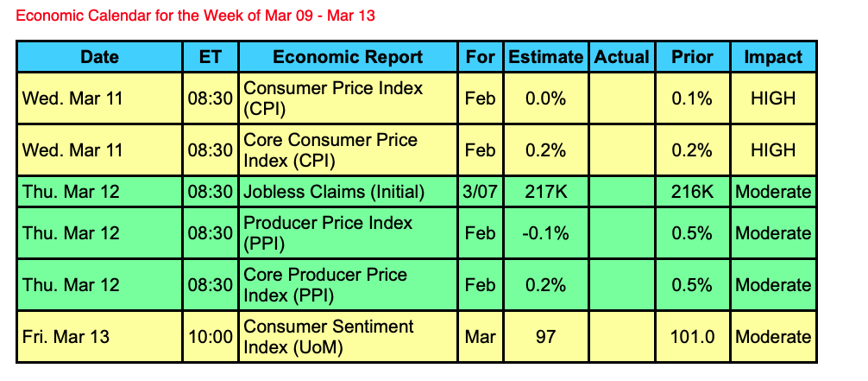Click the 10:00 time cell
Image resolution: width=868 pixels, height=381 pixels.
click(211, 337)
